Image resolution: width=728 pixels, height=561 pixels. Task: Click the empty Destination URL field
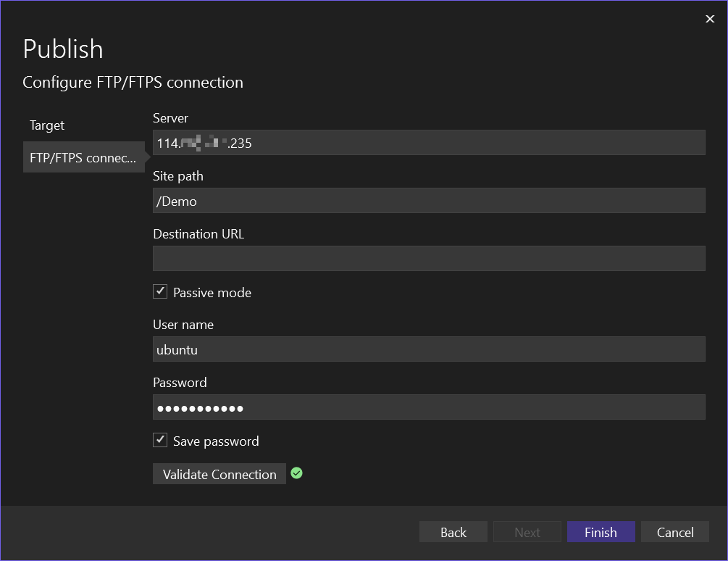click(429, 259)
